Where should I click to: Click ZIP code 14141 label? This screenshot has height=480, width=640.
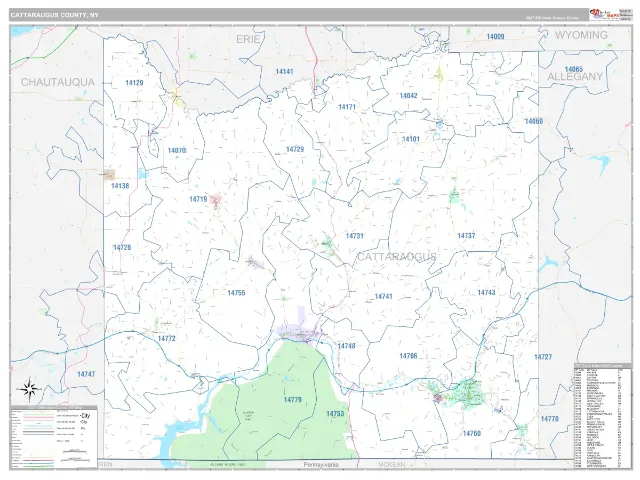point(284,71)
